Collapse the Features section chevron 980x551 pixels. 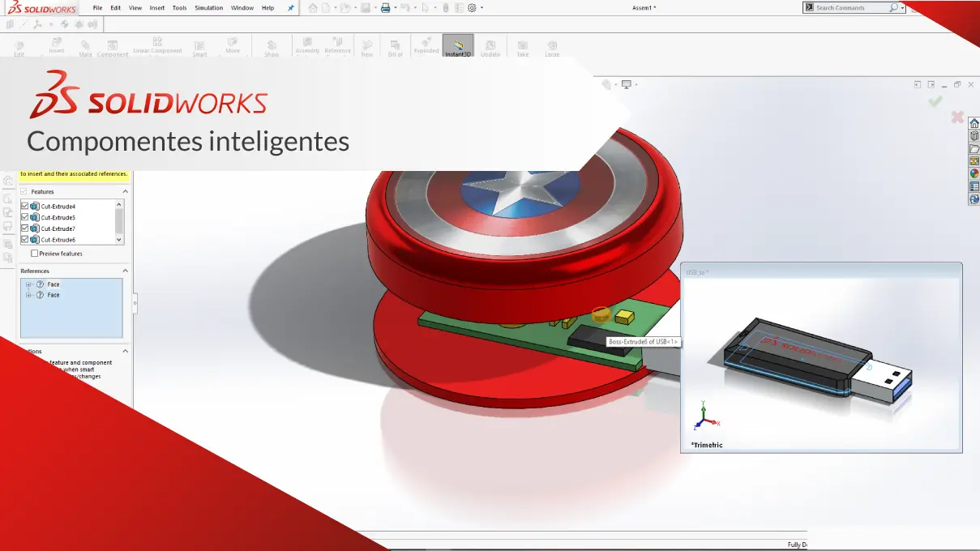pyautogui.click(x=125, y=192)
